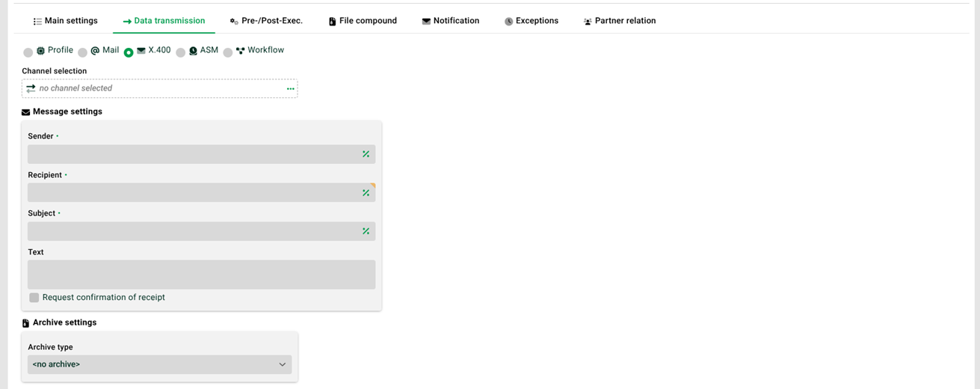Click the Notification envelope icon
The height and width of the screenshot is (389, 980).
tap(426, 22)
